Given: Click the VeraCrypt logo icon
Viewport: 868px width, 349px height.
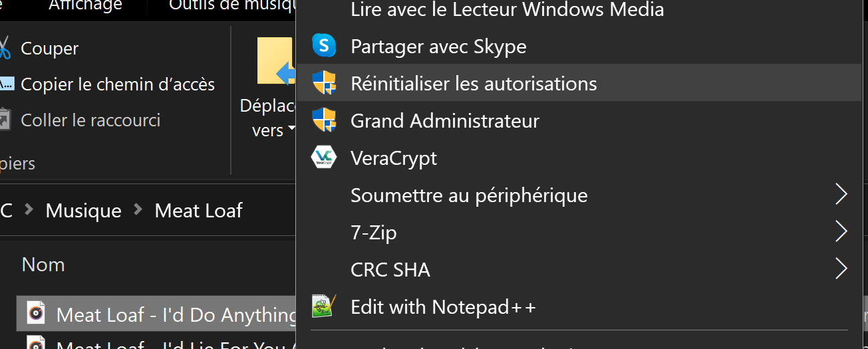Looking at the screenshot, I should pyautogui.click(x=324, y=158).
